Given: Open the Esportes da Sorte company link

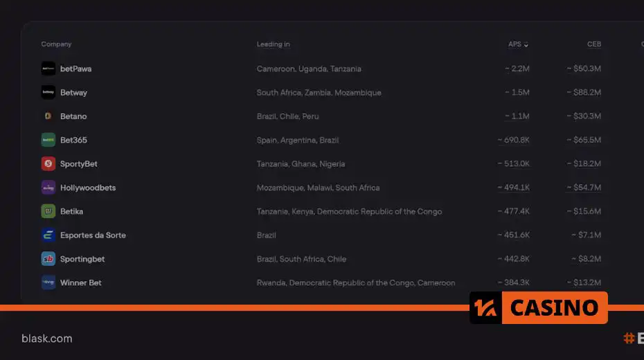Looking at the screenshot, I should click(x=93, y=235).
